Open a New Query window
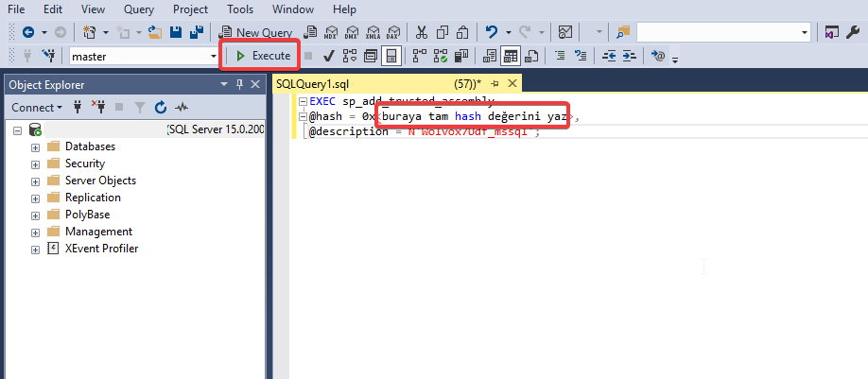The image size is (868, 379). [x=255, y=32]
